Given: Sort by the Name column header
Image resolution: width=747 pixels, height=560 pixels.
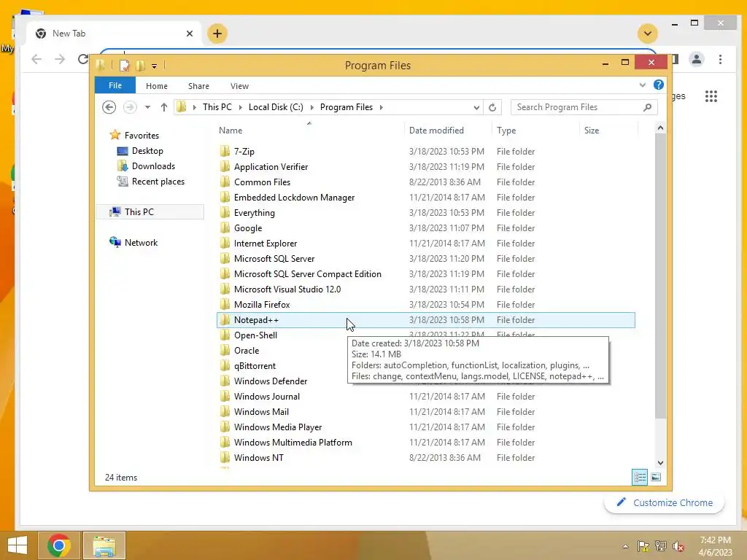Looking at the screenshot, I should (309, 131).
